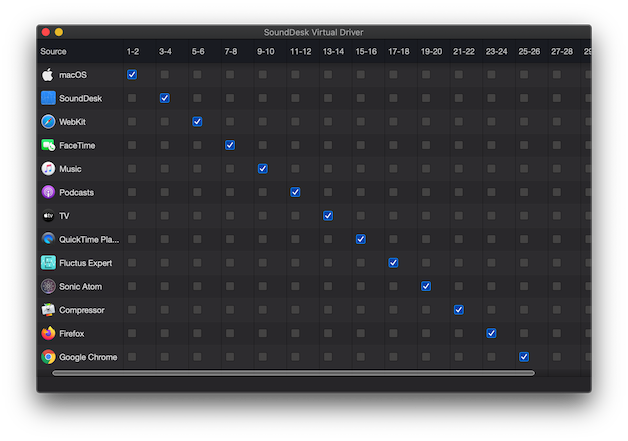Click the macOS Apple logo icon
This screenshot has height=441, width=628.
[47, 75]
